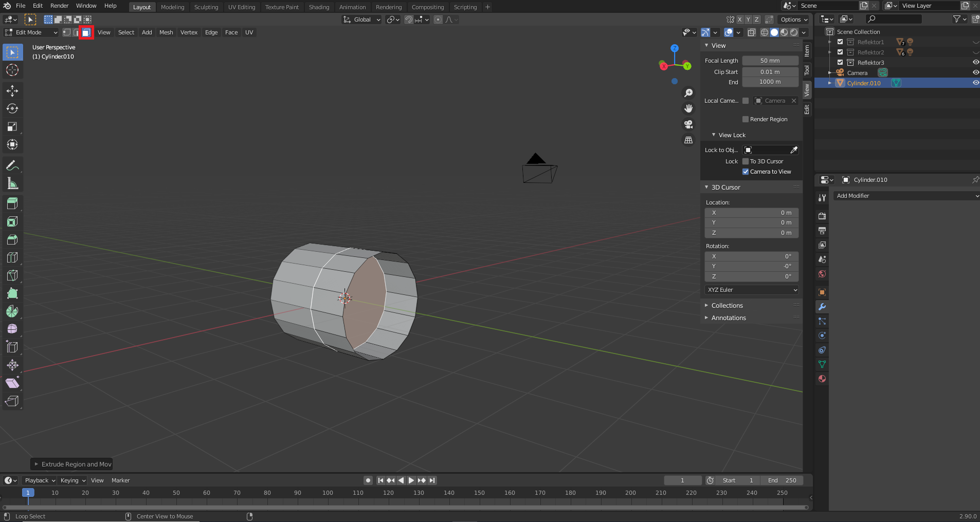The image size is (980, 522).
Task: Select the Rotate tool
Action: click(12, 109)
